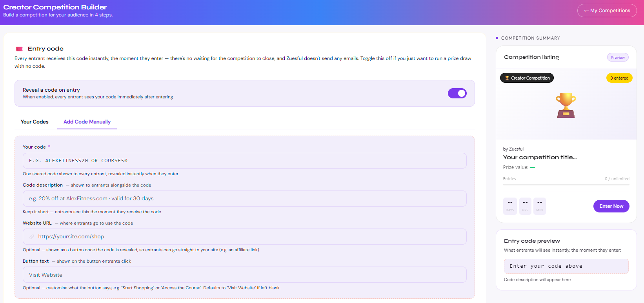Click the 0 / unlimited entries value
The width and height of the screenshot is (644, 303).
tap(617, 179)
